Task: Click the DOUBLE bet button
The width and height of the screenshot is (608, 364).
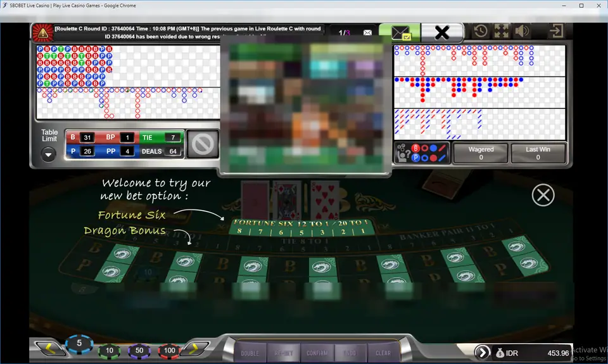Action: tap(250, 353)
